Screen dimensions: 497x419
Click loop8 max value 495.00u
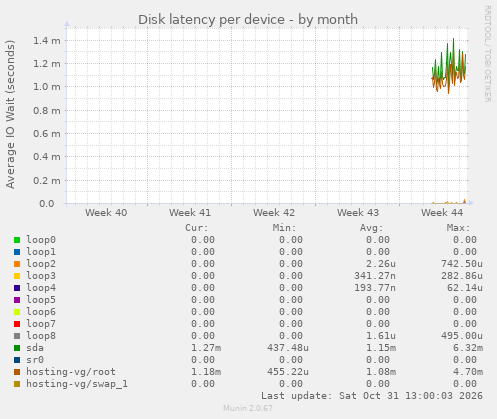[x=462, y=336]
